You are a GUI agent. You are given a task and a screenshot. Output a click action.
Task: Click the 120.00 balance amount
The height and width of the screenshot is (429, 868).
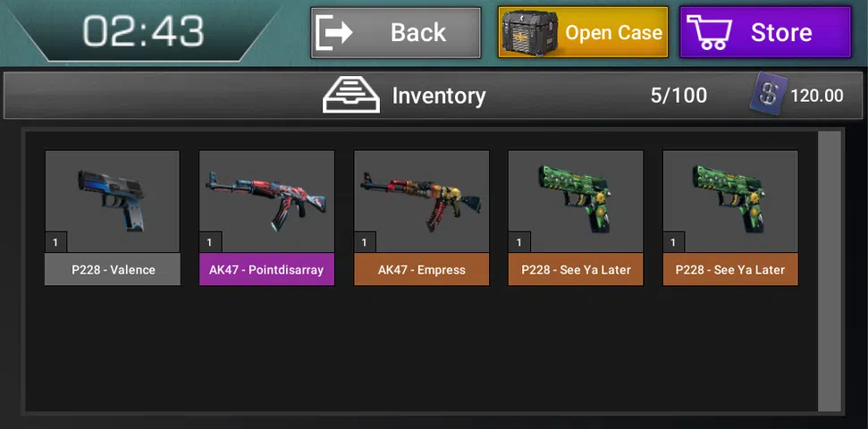816,96
